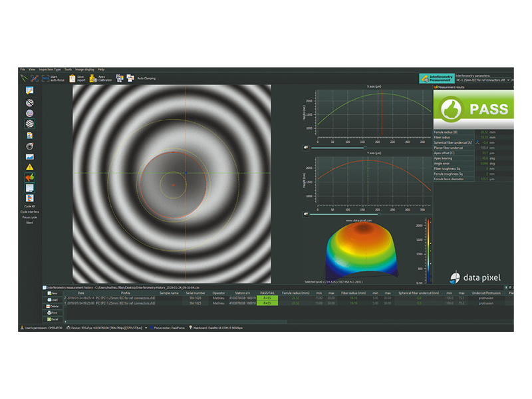Image resolution: width=532 pixels, height=399 pixels.
Task: Open the Tools menu
Action: pos(68,69)
